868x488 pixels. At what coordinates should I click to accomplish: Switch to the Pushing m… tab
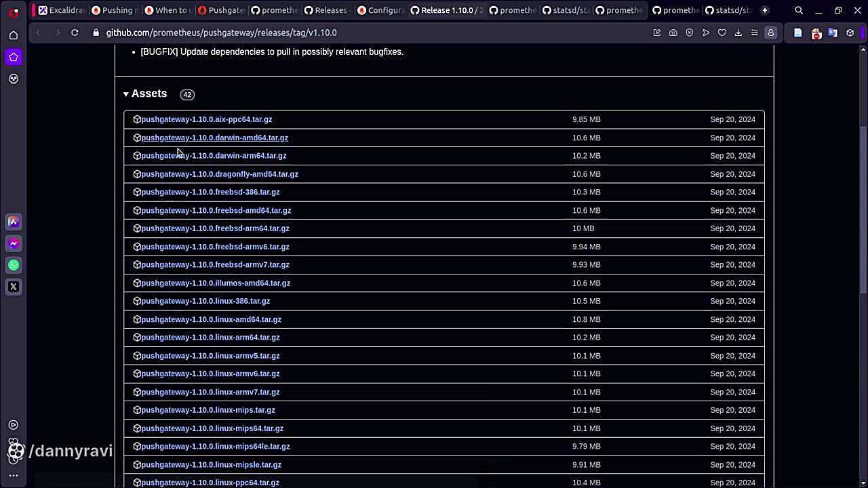pyautogui.click(x=115, y=10)
